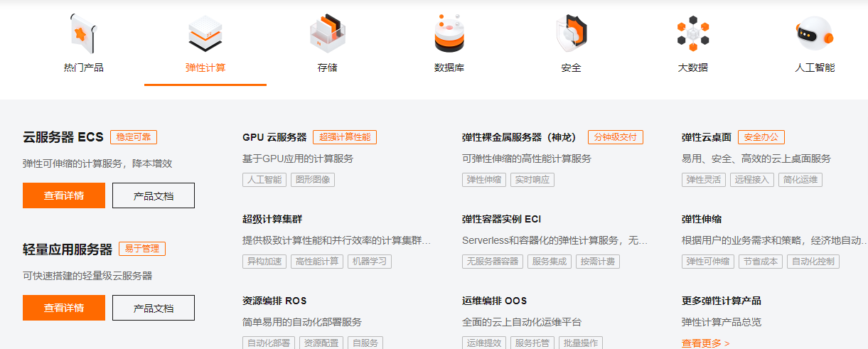Click the 异构加速 tag
Image resolution: width=868 pixels, height=349 pixels.
[x=264, y=262]
